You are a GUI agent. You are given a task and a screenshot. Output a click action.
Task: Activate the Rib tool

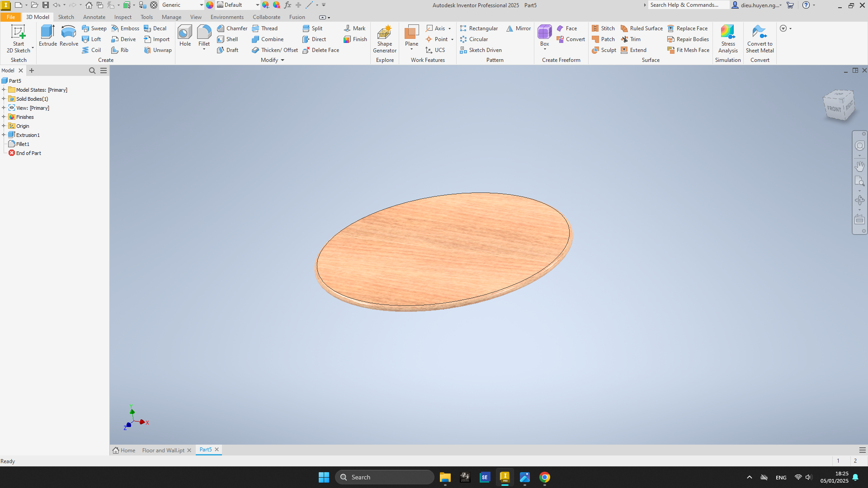(120, 50)
